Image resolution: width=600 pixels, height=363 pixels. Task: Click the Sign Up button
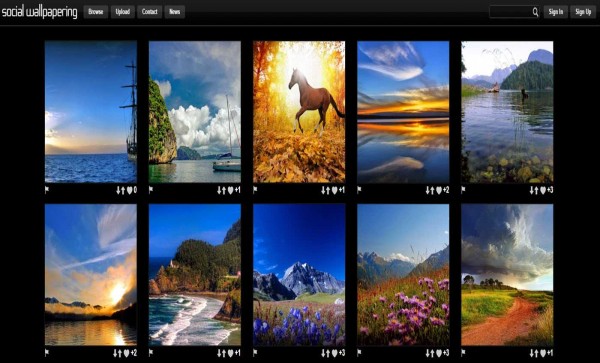coord(583,12)
